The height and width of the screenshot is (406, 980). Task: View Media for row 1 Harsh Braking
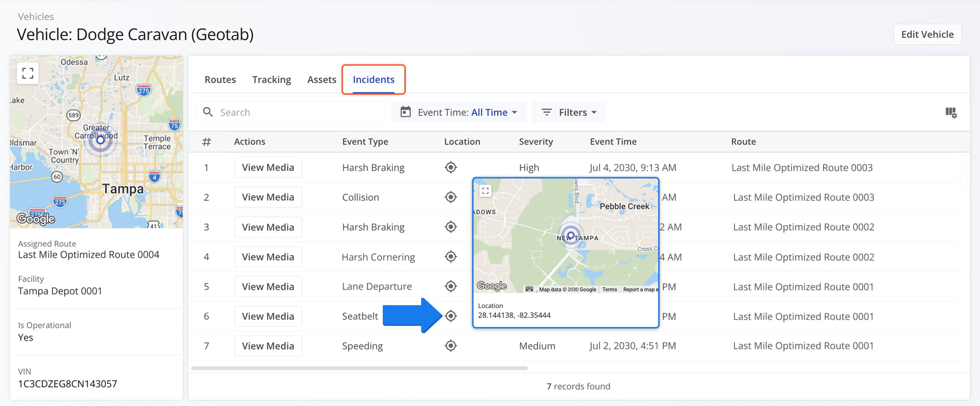point(268,168)
